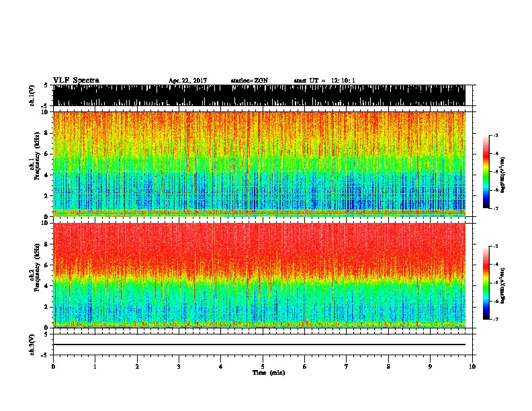Click inside the ch.2 spectrogram panel
Viewport: 532px width, 411px height.
(259, 275)
